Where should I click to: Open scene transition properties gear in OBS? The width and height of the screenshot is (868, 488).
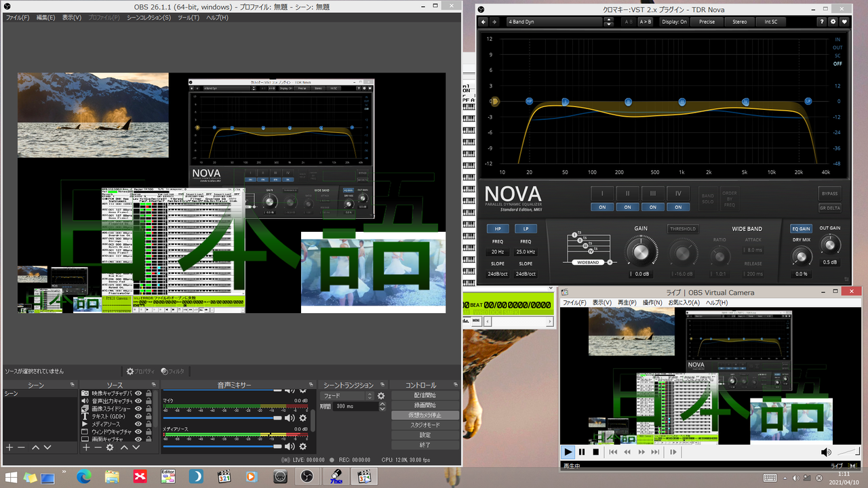(x=381, y=396)
